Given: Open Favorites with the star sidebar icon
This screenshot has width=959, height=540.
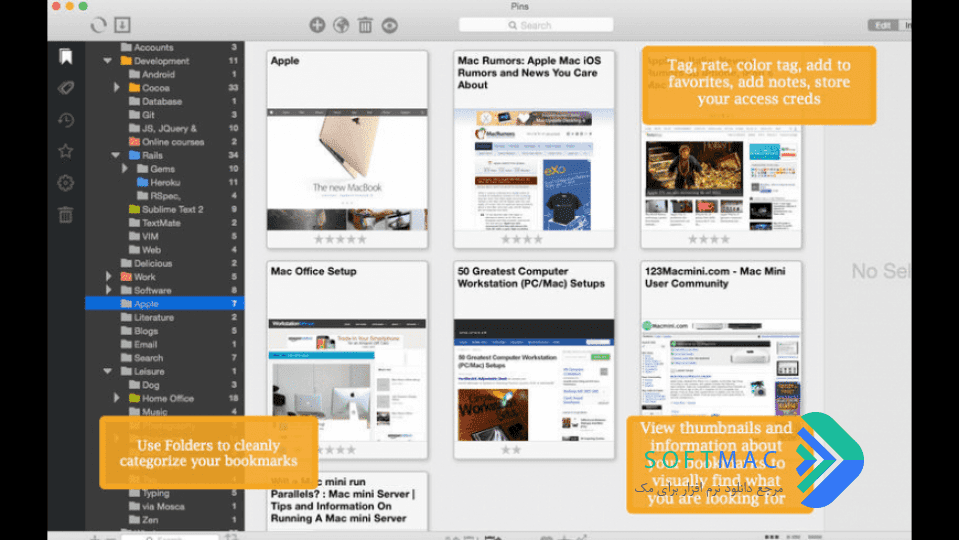Looking at the screenshot, I should pyautogui.click(x=66, y=151).
